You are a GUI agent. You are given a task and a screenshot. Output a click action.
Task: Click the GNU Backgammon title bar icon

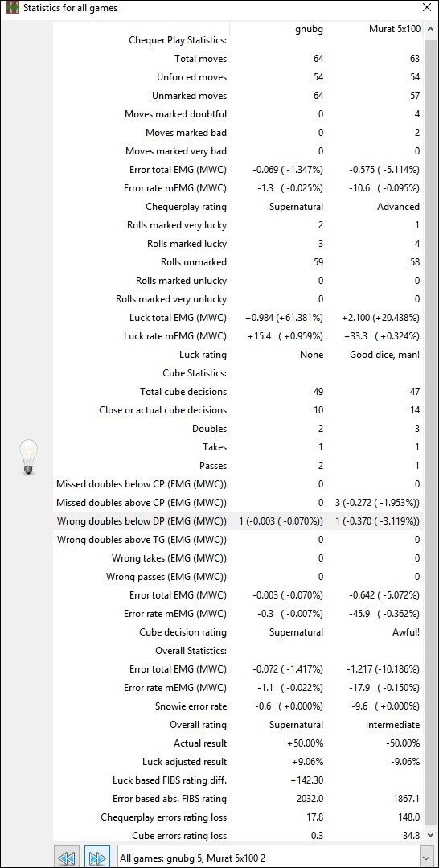(x=11, y=8)
